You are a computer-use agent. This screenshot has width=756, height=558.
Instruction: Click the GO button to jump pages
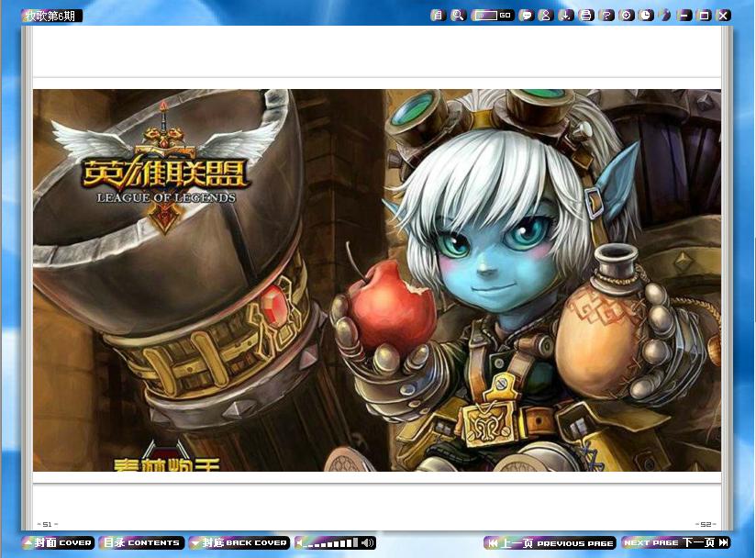pyautogui.click(x=505, y=16)
